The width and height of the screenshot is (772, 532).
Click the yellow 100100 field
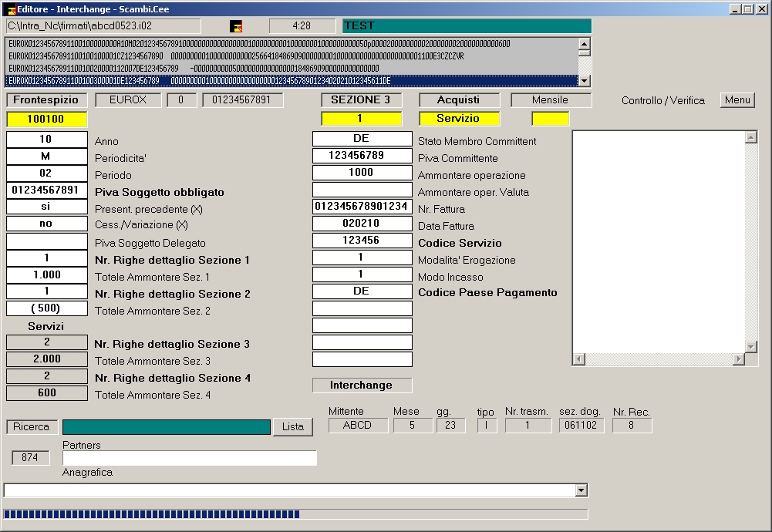pos(46,119)
